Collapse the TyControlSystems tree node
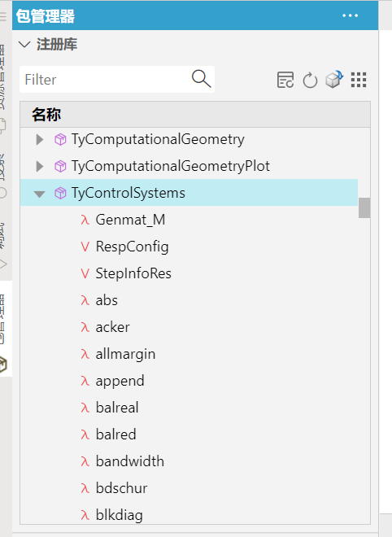The height and width of the screenshot is (537, 392). [x=39, y=194]
